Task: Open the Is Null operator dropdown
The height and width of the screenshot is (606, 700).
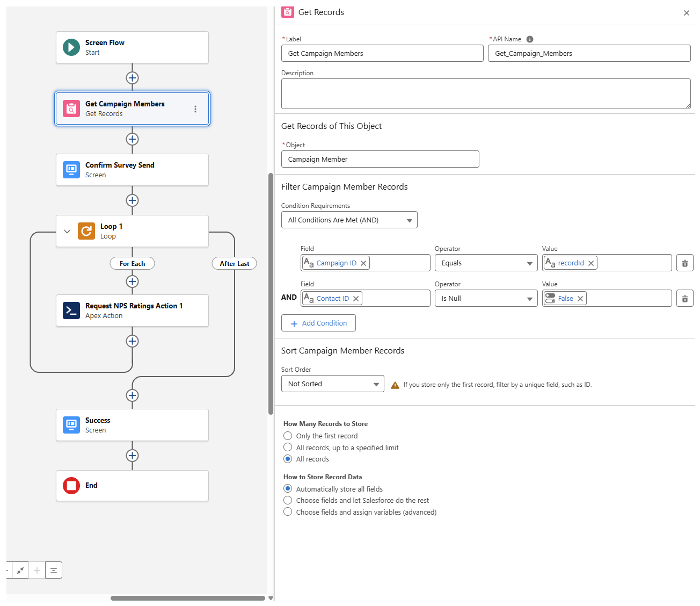Action: pyautogui.click(x=486, y=299)
